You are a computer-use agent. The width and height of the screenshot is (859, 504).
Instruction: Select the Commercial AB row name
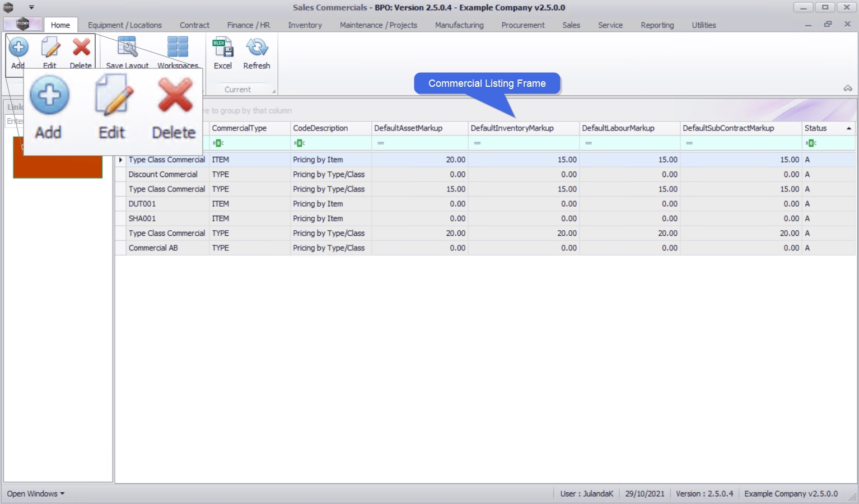point(153,248)
